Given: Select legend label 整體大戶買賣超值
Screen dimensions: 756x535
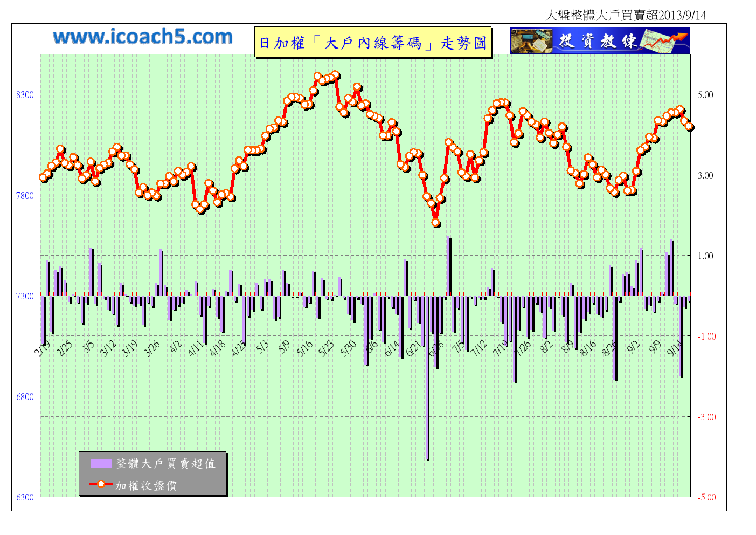Looking at the screenshot, I should click(x=166, y=463).
